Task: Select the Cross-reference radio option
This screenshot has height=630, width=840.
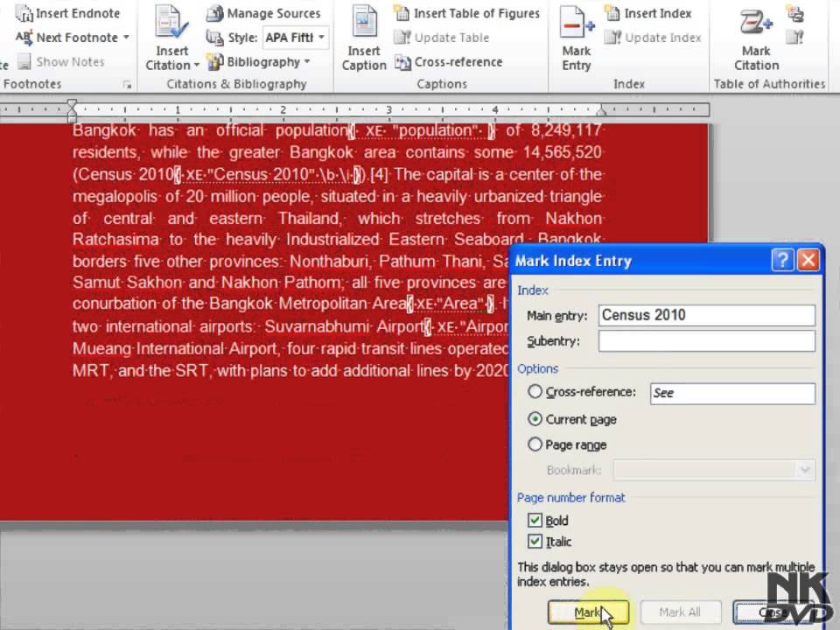Action: coord(535,392)
